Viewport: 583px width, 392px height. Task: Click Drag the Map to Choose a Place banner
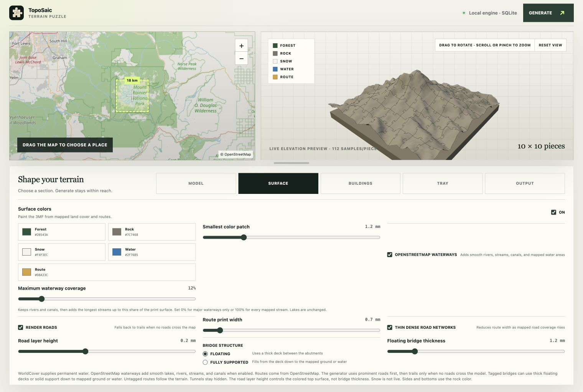(65, 145)
